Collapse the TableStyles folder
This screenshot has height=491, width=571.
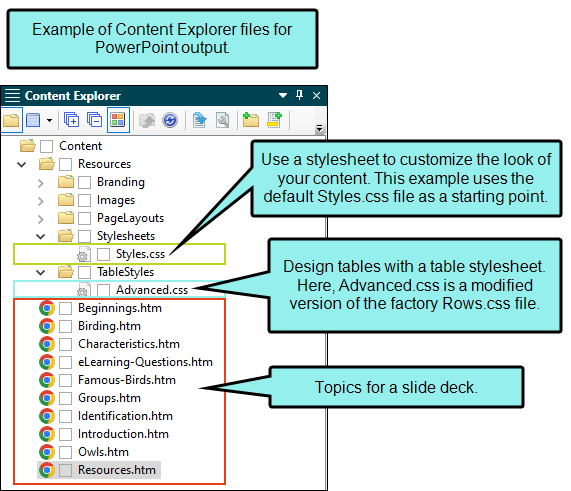pyautogui.click(x=40, y=272)
